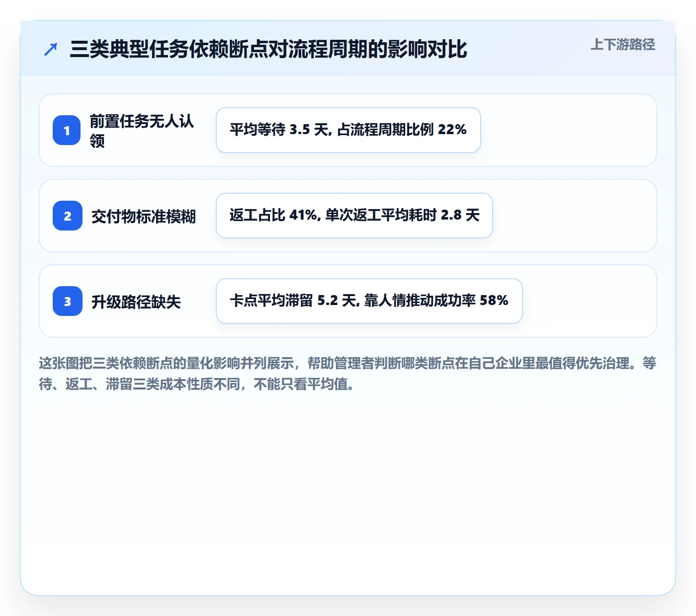Click the number 3 badge for 升级路径缺失

pos(68,301)
